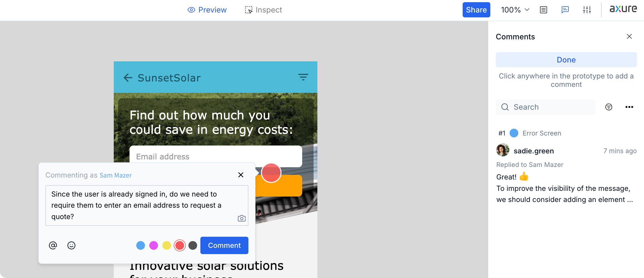
Task: Click the SunsetSolar back arrow
Action: (x=128, y=78)
